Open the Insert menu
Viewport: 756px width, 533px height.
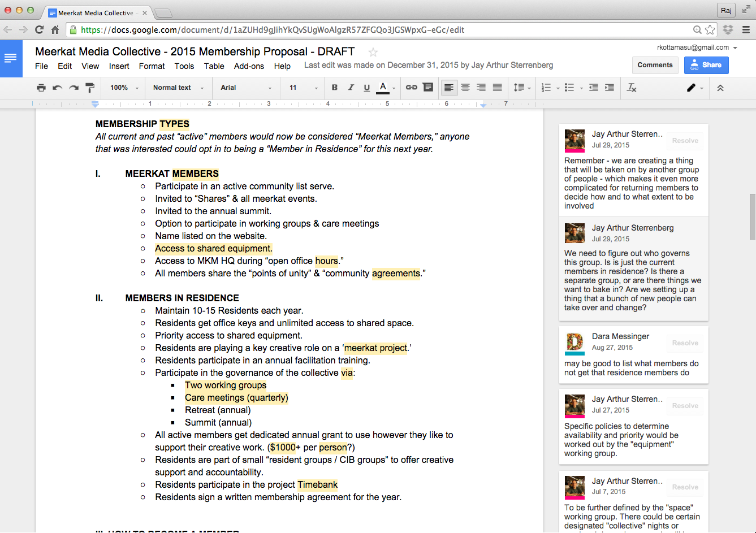click(119, 66)
